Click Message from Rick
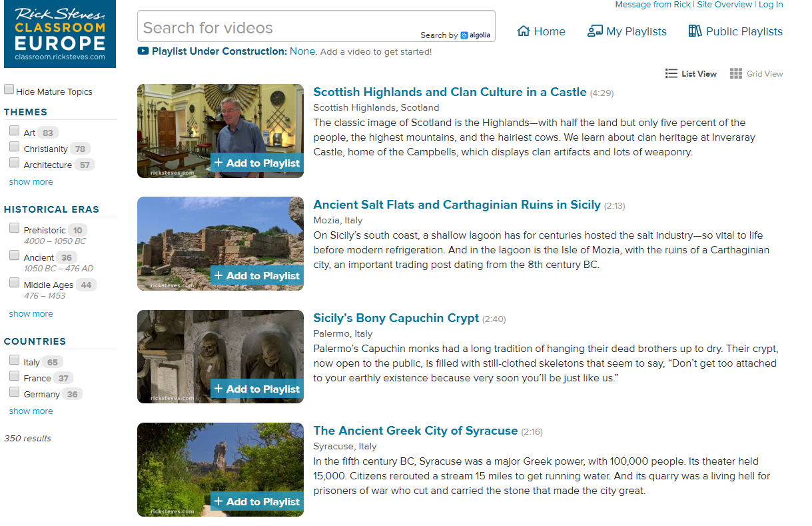 [x=652, y=5]
